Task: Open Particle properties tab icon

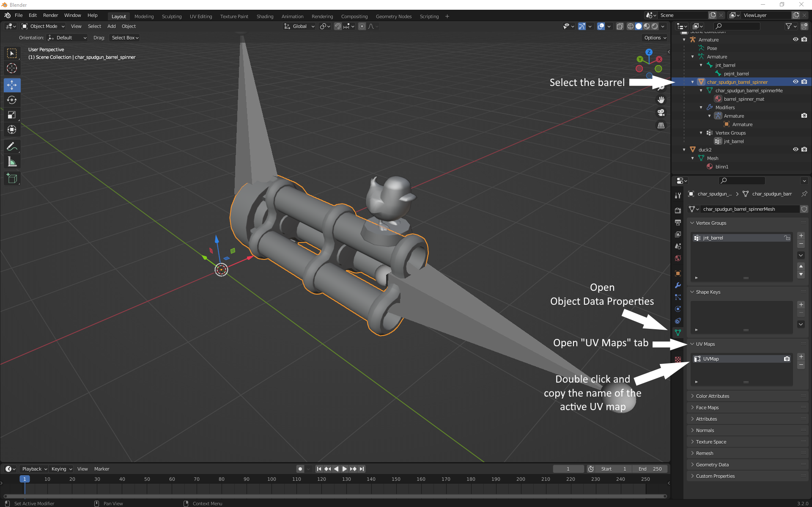Action: (x=678, y=297)
